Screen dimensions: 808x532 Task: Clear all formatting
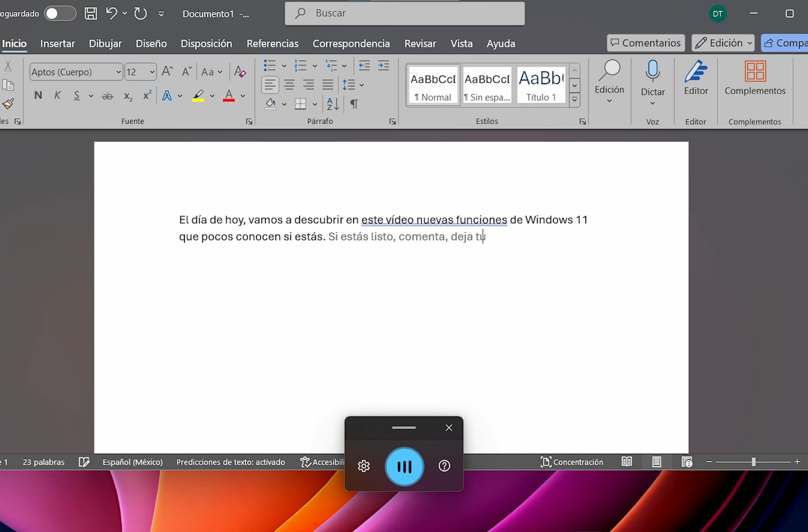click(x=240, y=72)
